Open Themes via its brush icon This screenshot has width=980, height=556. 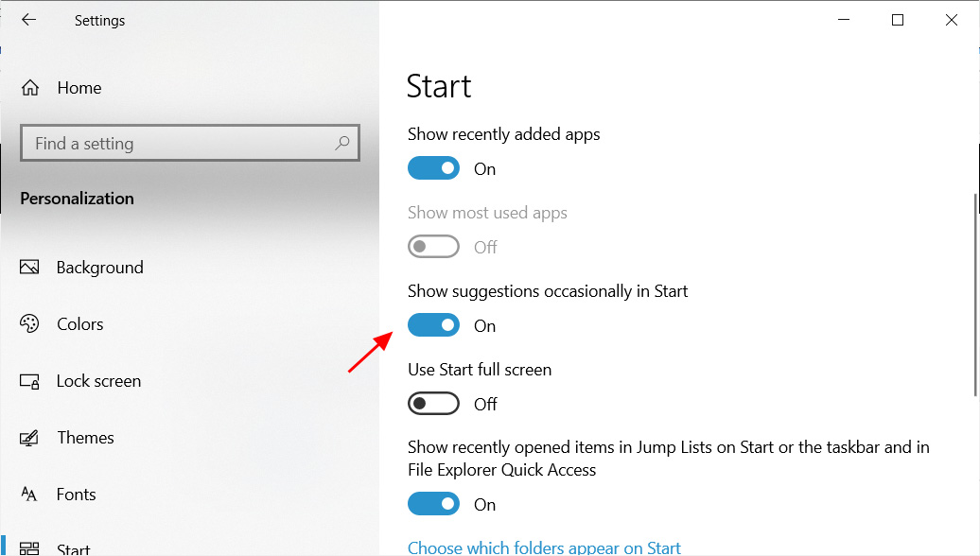point(29,437)
